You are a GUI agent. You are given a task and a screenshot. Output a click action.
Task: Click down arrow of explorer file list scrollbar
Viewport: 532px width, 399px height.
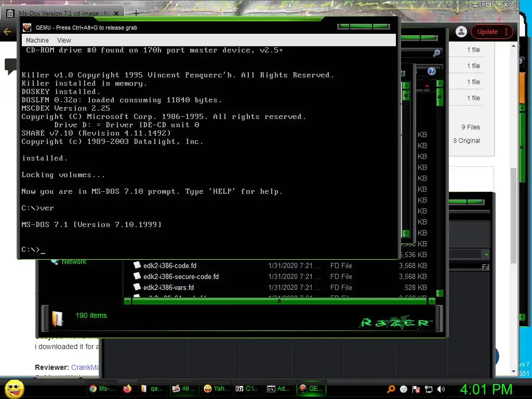440,293
